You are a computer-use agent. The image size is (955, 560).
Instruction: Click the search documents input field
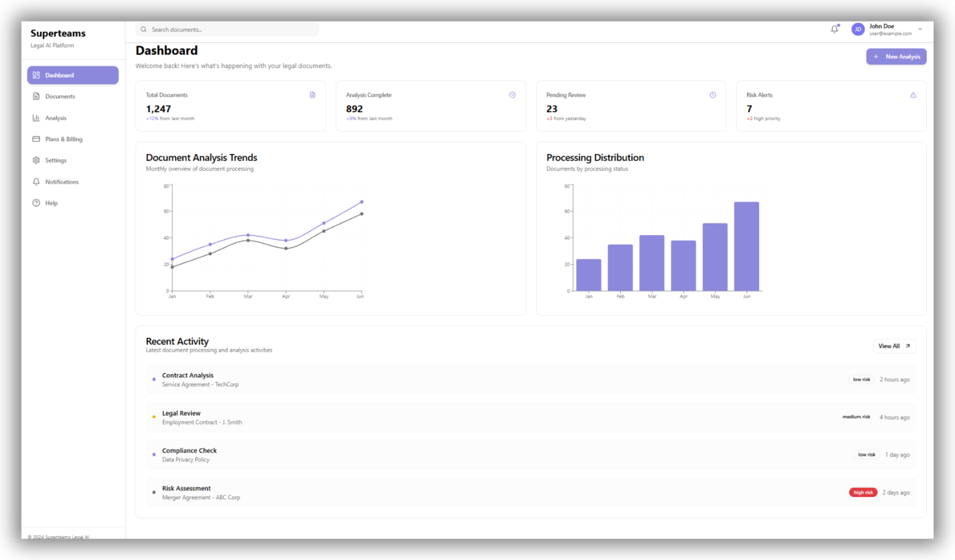tap(228, 29)
